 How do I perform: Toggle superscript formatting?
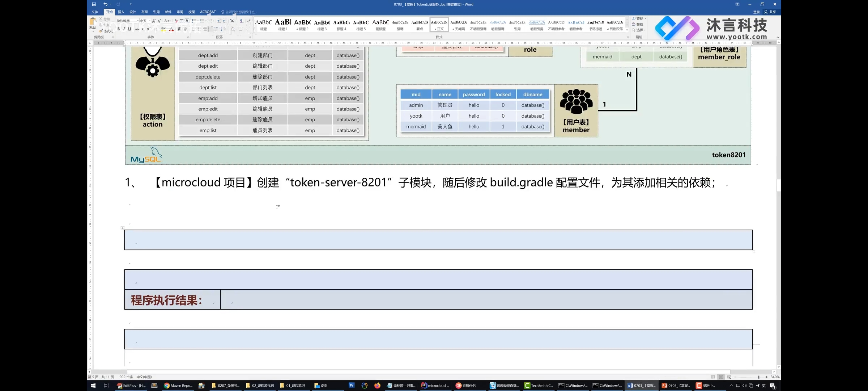(x=148, y=29)
